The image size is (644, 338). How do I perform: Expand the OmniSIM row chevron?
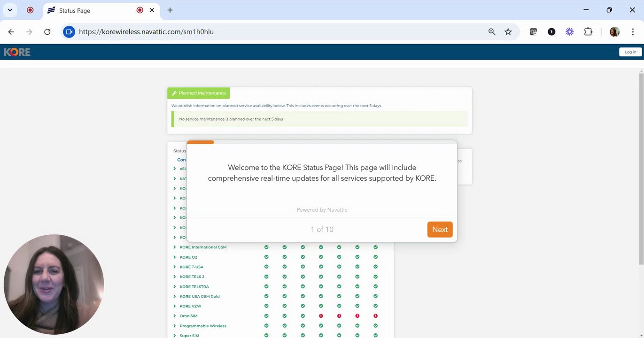click(x=175, y=316)
